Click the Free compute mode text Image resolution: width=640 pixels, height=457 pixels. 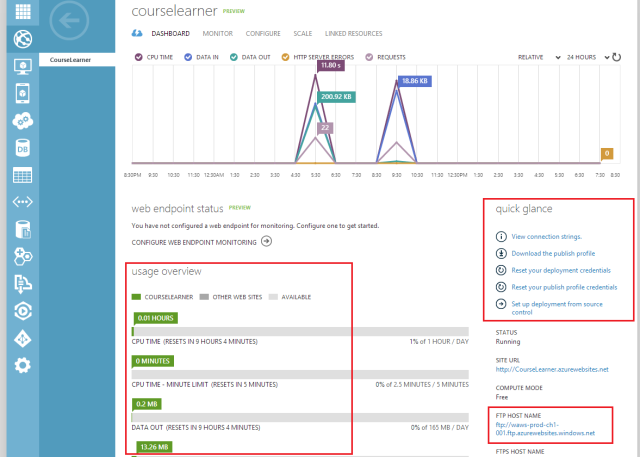coord(502,397)
